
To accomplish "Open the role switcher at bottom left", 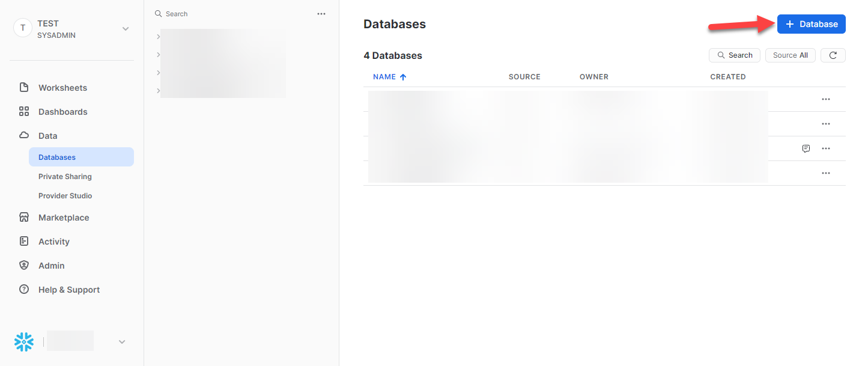I will tap(122, 341).
